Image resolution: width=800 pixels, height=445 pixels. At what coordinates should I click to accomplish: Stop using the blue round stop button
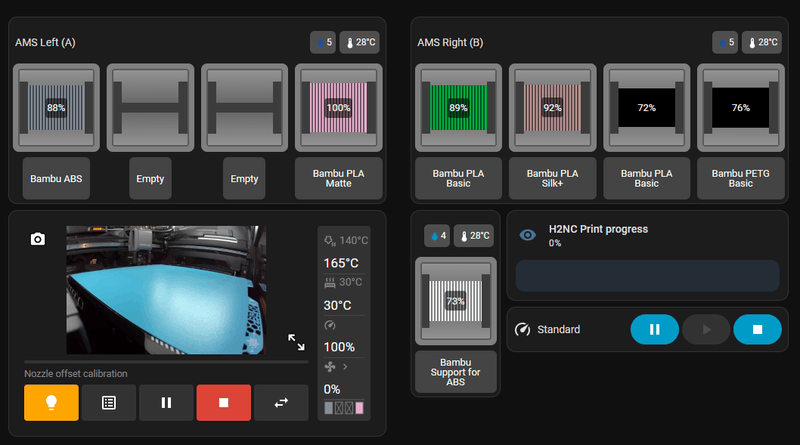click(758, 330)
